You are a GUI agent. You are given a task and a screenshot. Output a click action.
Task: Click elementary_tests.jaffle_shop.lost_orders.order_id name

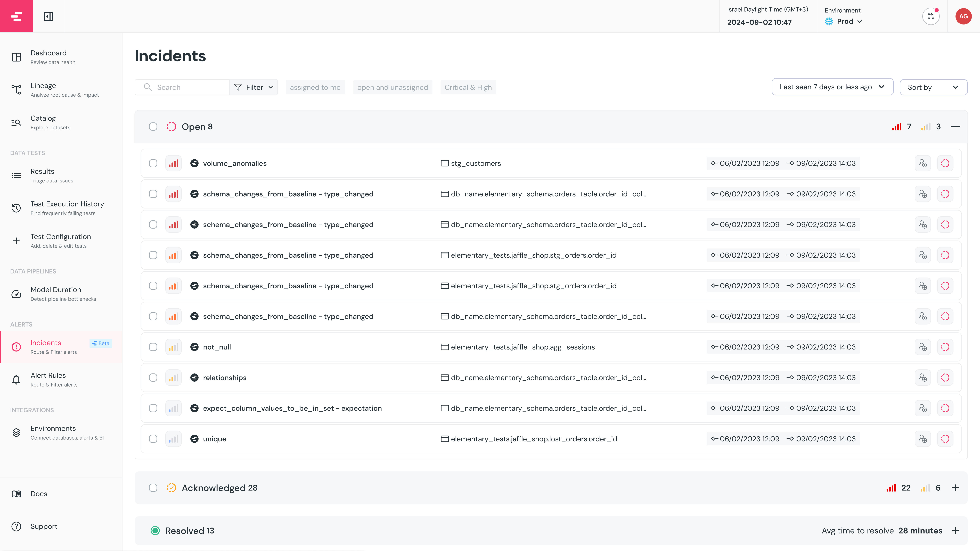point(534,439)
